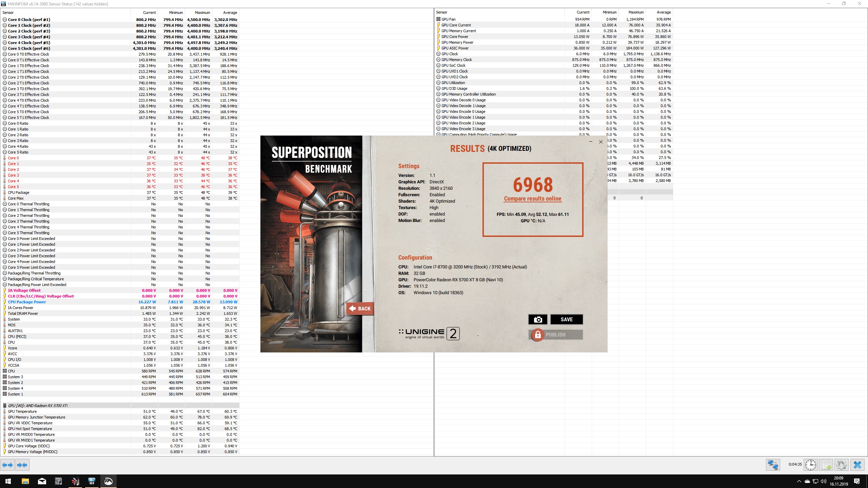
Task: Save the Superposition benchmark result
Action: pyautogui.click(x=567, y=319)
